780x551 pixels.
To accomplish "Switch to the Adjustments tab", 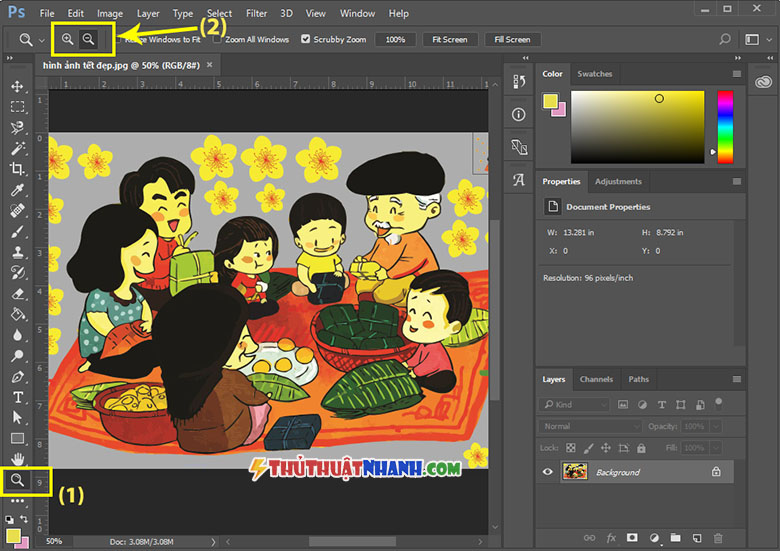I will coord(618,182).
